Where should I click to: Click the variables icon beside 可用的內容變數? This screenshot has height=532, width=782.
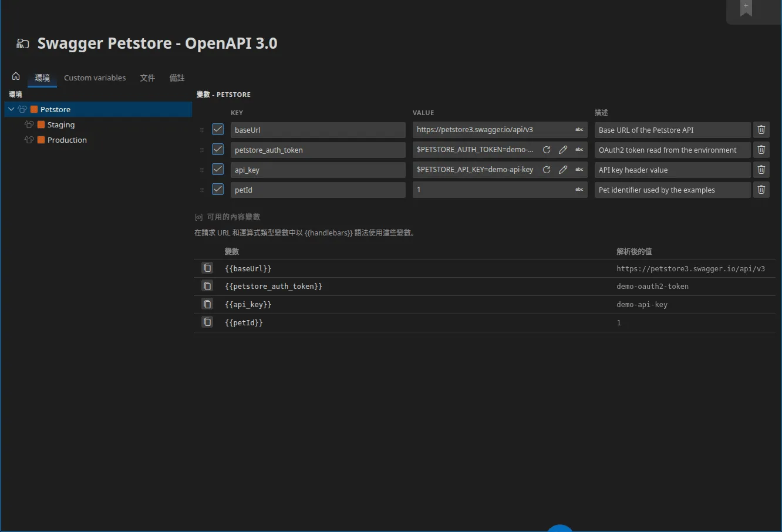point(198,217)
